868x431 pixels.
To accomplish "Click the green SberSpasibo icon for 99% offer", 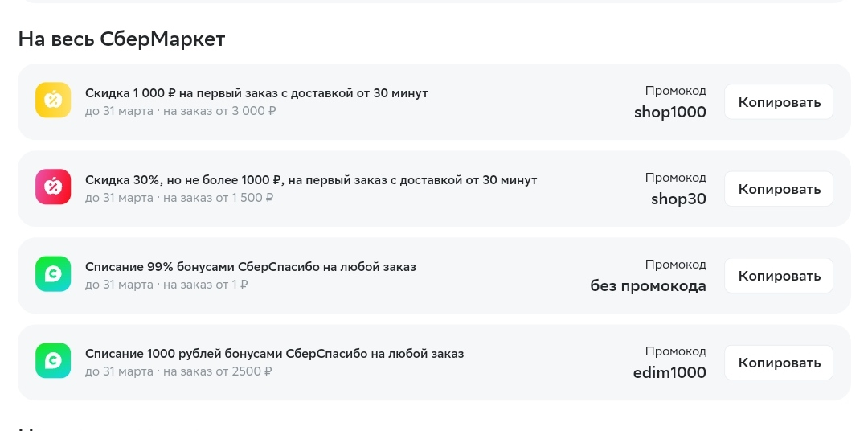I will pyautogui.click(x=53, y=274).
